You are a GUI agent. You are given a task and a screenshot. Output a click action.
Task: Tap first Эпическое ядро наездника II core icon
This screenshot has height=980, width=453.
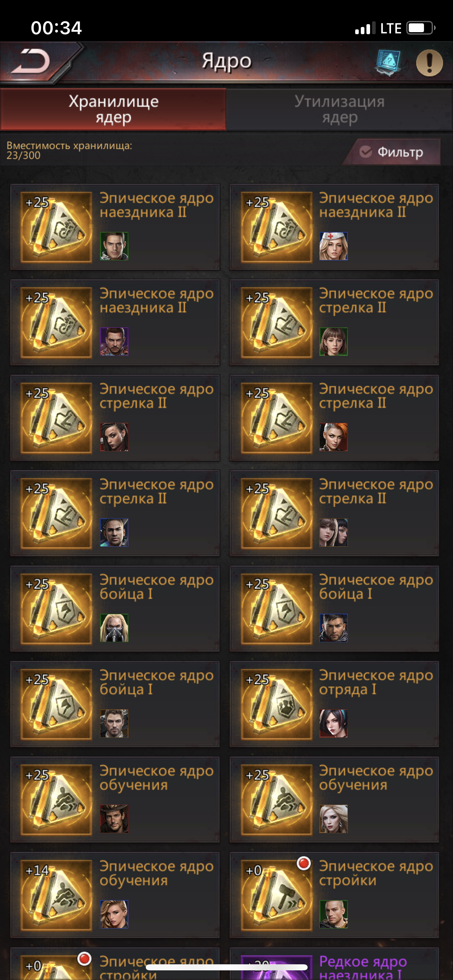(56, 227)
